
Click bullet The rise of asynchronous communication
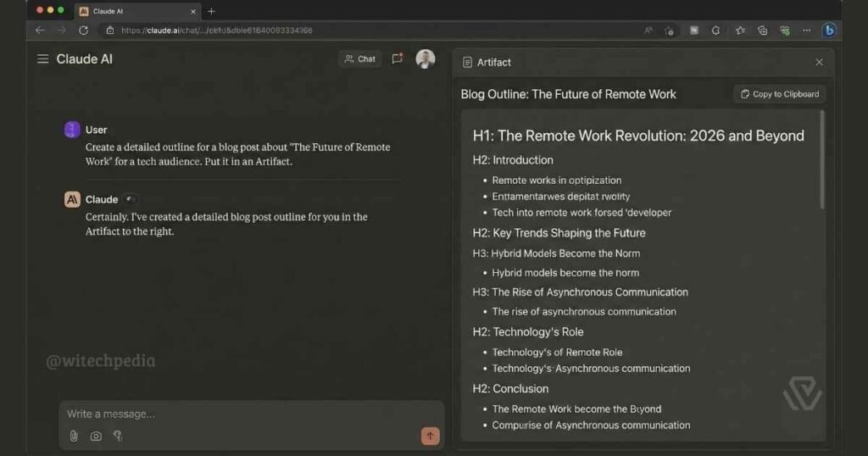(584, 312)
